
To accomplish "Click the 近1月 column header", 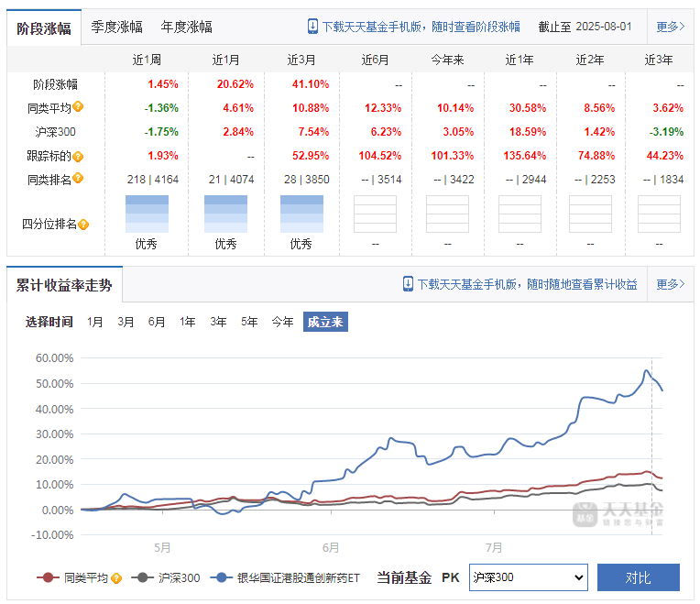I will tap(226, 60).
